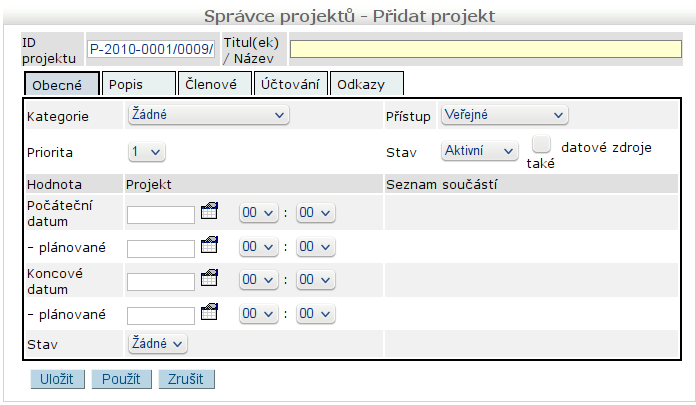Click the yellow Titul(ek) / Název input field
The height and width of the screenshot is (405, 696).
tap(485, 49)
